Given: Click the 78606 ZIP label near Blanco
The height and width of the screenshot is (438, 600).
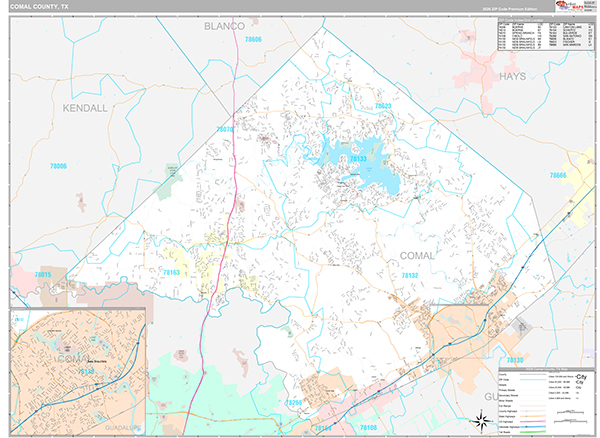Looking at the screenshot, I should tap(253, 40).
